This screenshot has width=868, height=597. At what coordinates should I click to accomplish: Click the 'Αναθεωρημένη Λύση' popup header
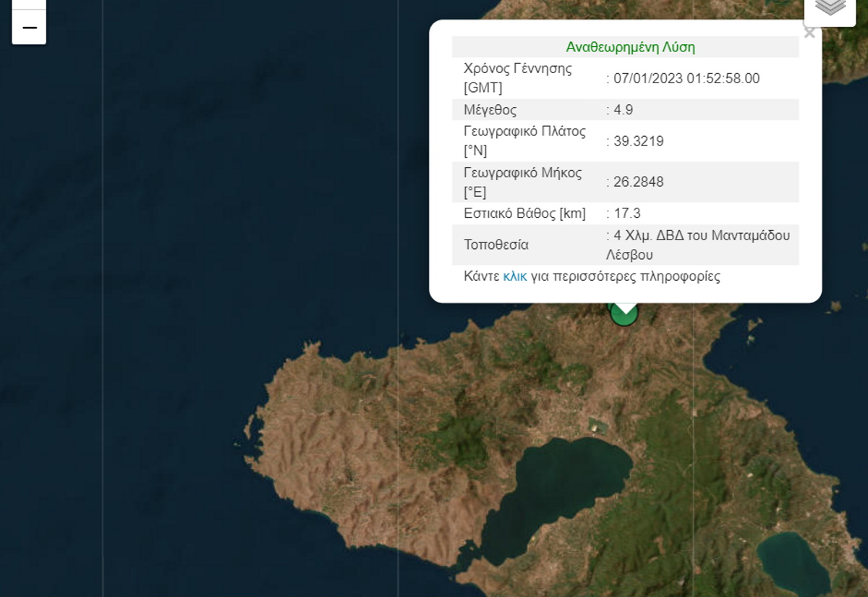[x=630, y=48]
